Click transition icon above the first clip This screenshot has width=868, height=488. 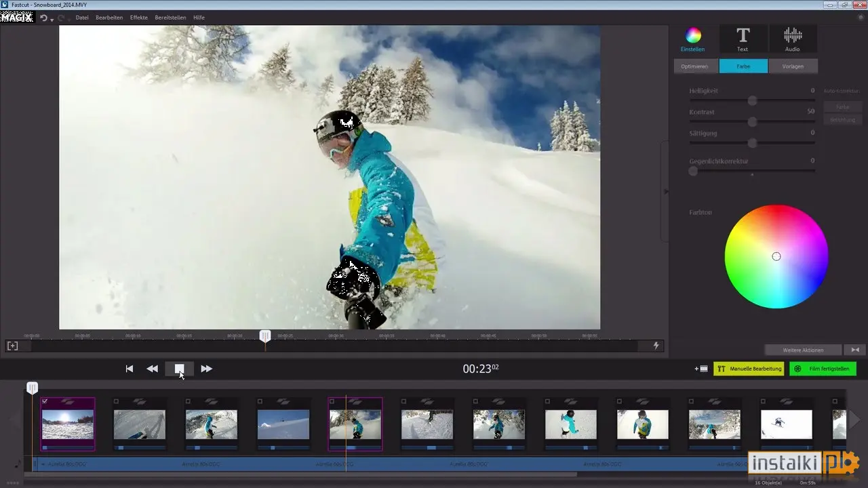68,401
